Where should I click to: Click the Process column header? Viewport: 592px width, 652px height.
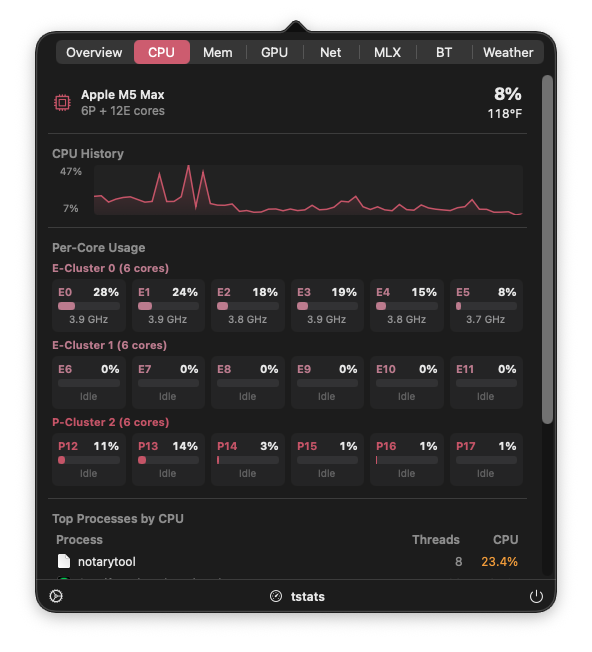tap(79, 540)
